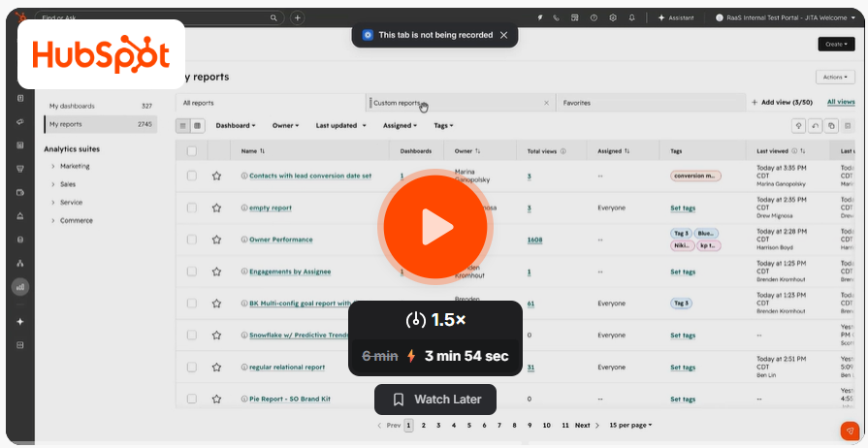Tick checkbox for empty report row
Viewport: 868px width, 448px height.
pyautogui.click(x=191, y=208)
